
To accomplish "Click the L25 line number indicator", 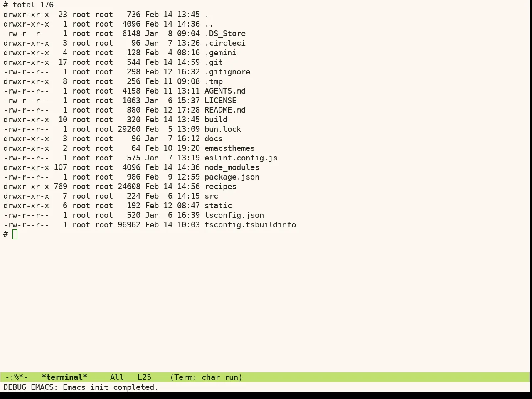I will pos(144,377).
